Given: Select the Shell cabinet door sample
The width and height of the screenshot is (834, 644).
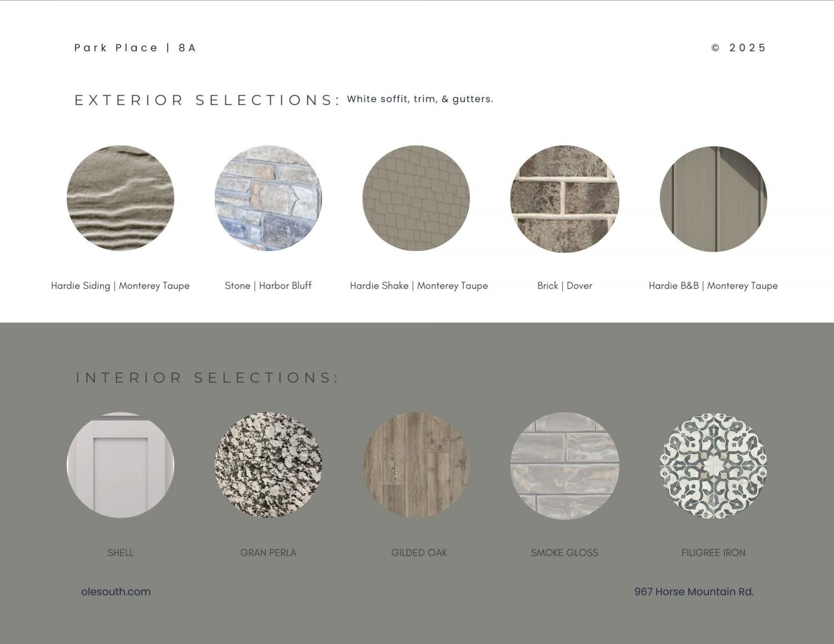Looking at the screenshot, I should click(x=120, y=465).
